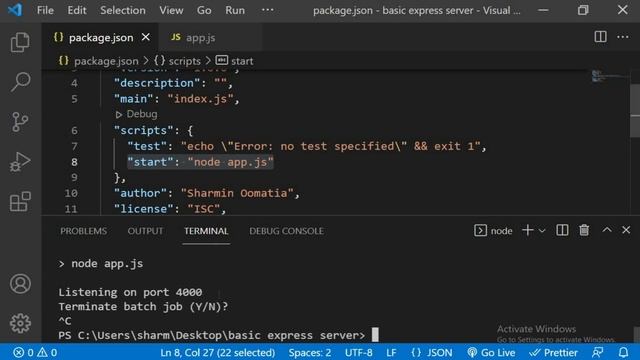Viewport: 640px width, 360px height.
Task: Select the node terminal instance
Action: click(493, 231)
